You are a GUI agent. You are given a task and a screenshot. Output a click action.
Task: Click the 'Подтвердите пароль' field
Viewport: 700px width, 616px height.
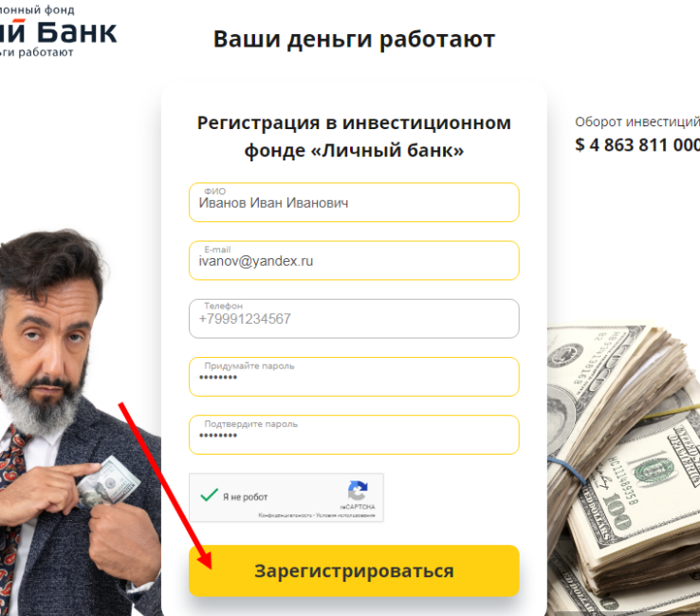tap(354, 435)
